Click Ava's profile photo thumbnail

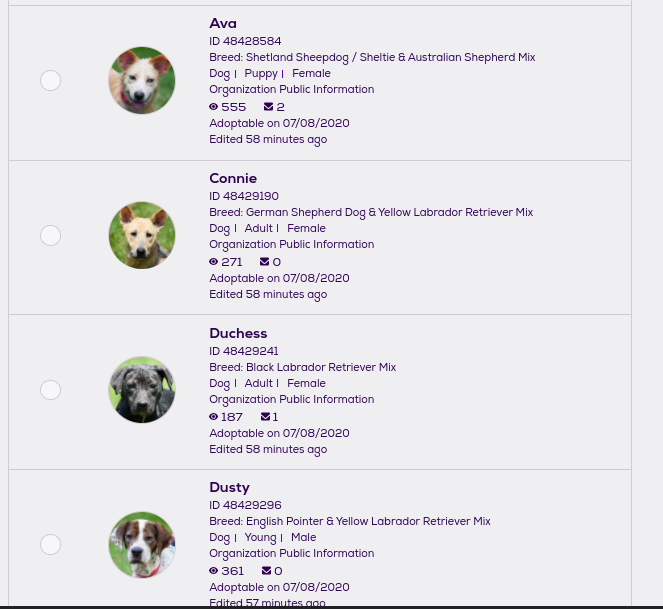(x=142, y=80)
